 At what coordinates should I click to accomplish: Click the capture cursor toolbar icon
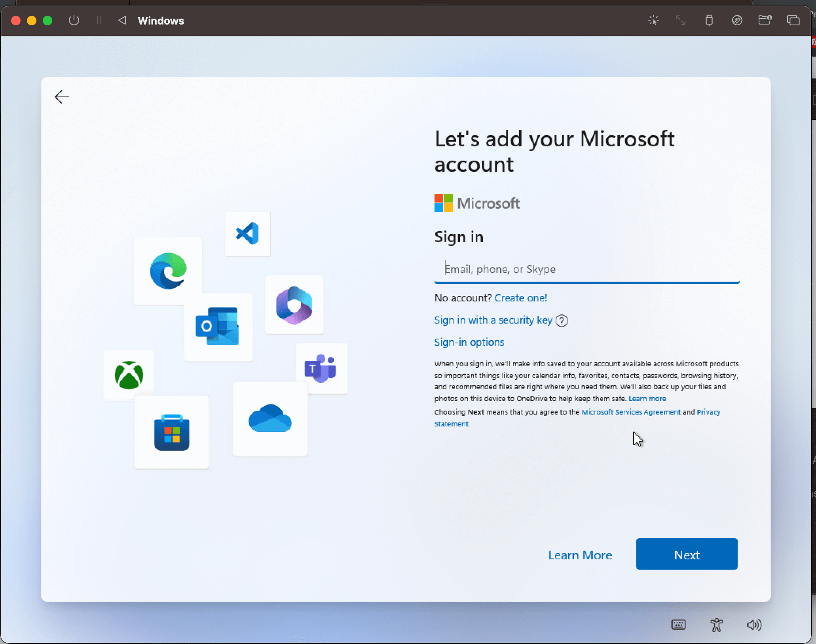coord(654,20)
